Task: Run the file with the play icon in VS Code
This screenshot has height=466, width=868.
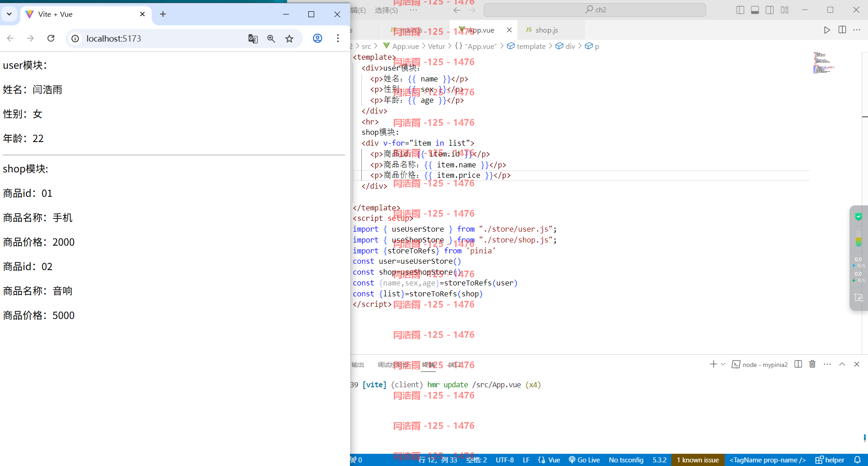Action: (827, 30)
